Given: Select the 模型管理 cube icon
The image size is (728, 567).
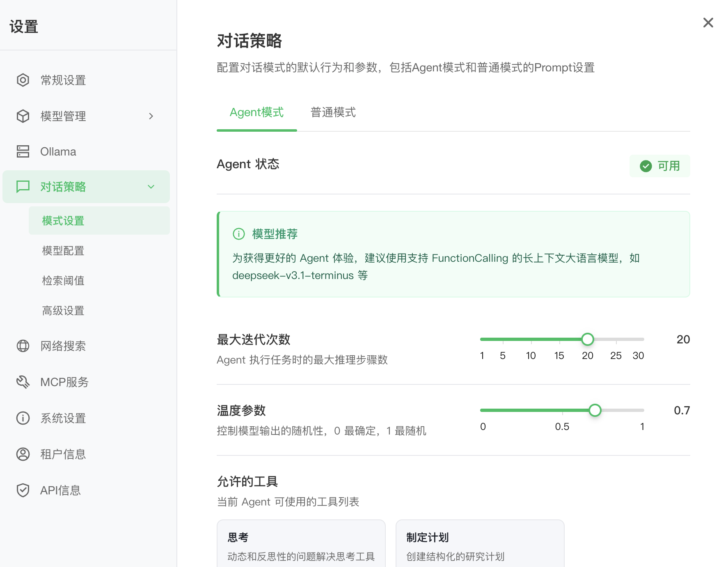Looking at the screenshot, I should coord(23,116).
